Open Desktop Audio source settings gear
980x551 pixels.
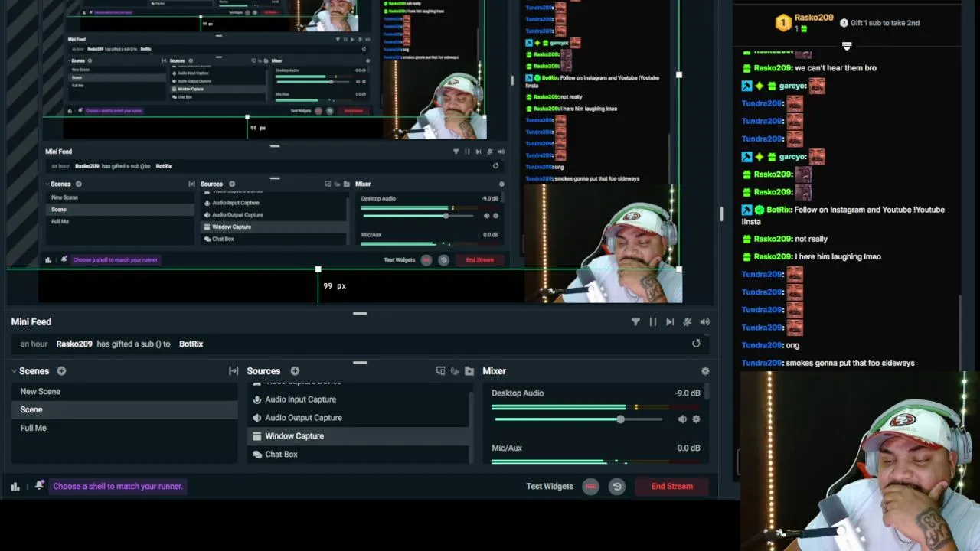click(x=696, y=419)
